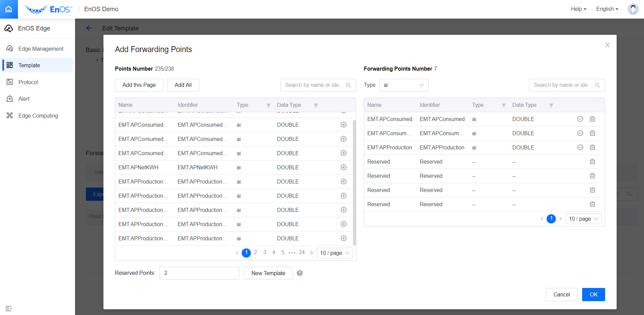Image resolution: width=644 pixels, height=315 pixels.
Task: Click the left table vertical scrollbar
Action: click(354, 183)
